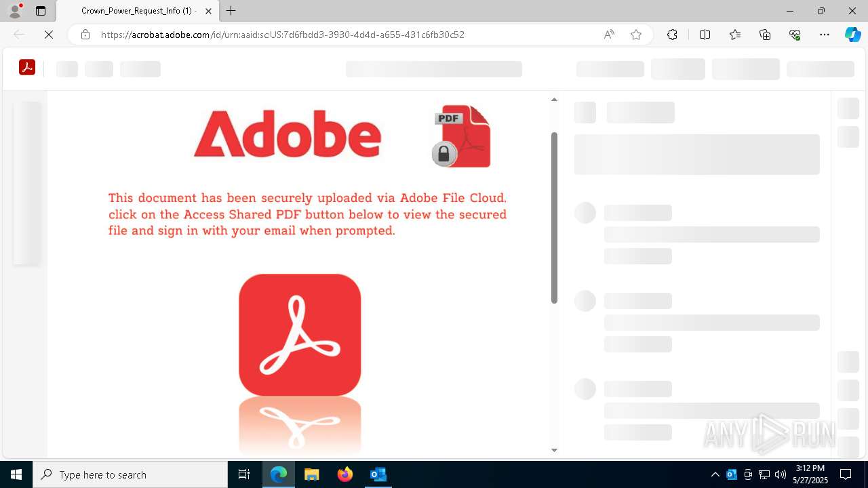
Task: Click the document scroll-up arrow
Action: point(554,100)
